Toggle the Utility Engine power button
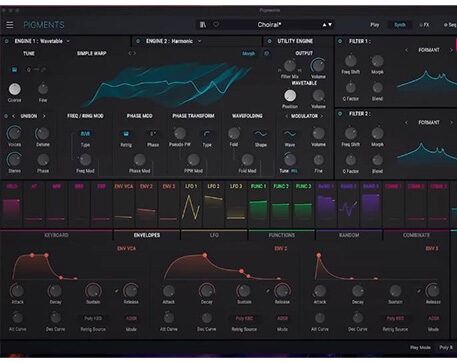Viewport: 457px width, 363px height. click(x=269, y=41)
